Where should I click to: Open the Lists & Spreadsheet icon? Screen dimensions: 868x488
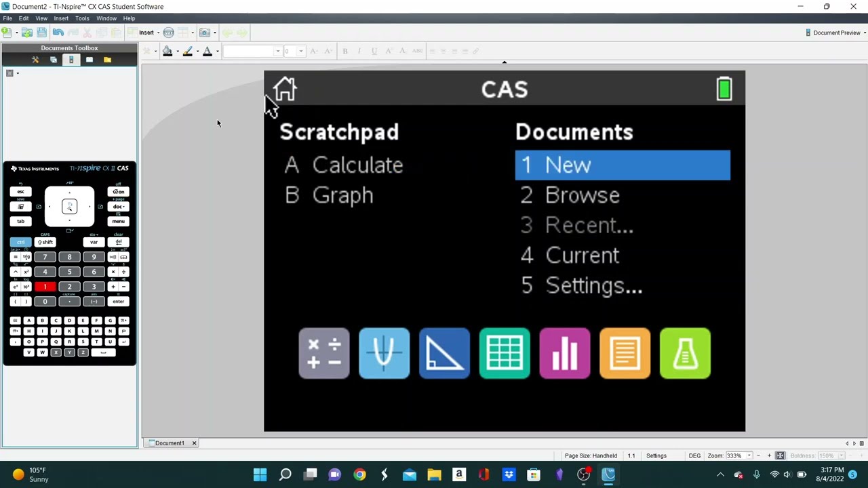coord(505,353)
